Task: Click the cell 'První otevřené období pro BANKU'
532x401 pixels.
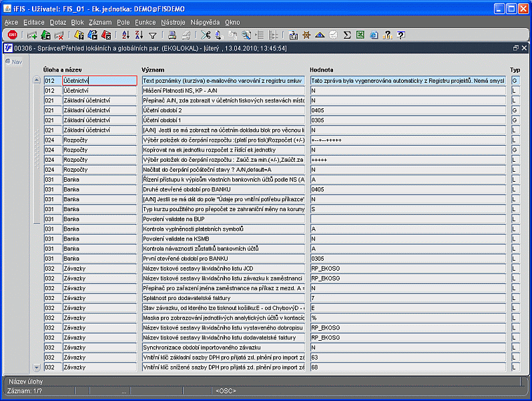Action: (x=223, y=258)
